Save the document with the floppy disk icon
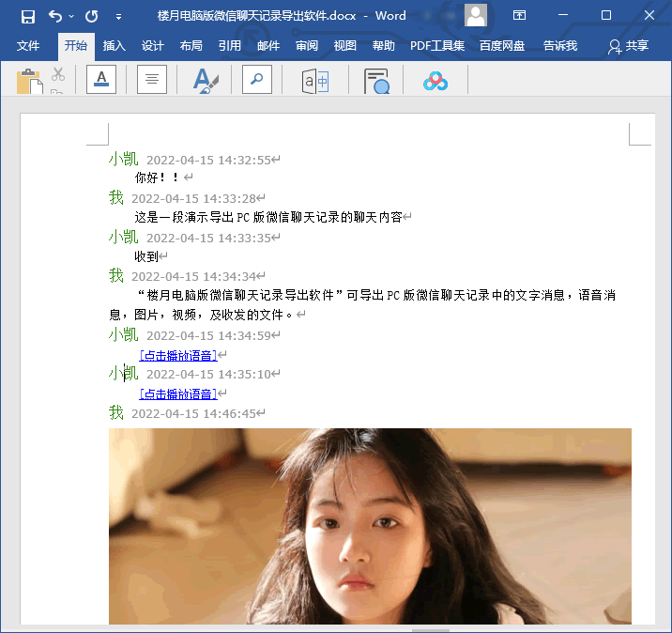Image resolution: width=672 pixels, height=633 pixels. [x=28, y=17]
